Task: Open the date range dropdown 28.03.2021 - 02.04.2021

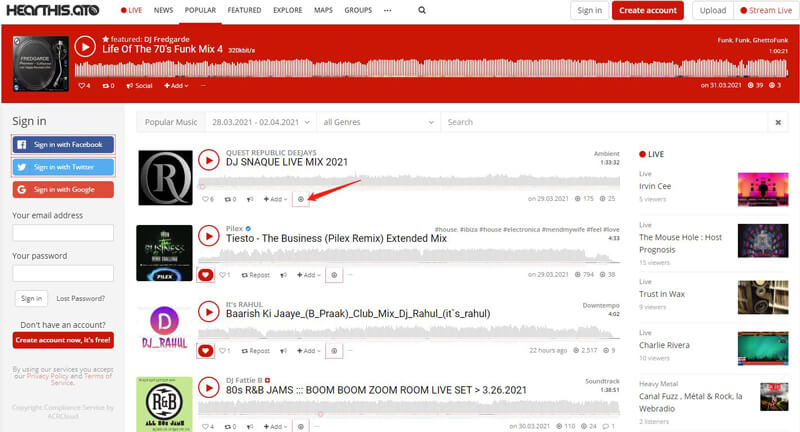Action: coord(261,122)
